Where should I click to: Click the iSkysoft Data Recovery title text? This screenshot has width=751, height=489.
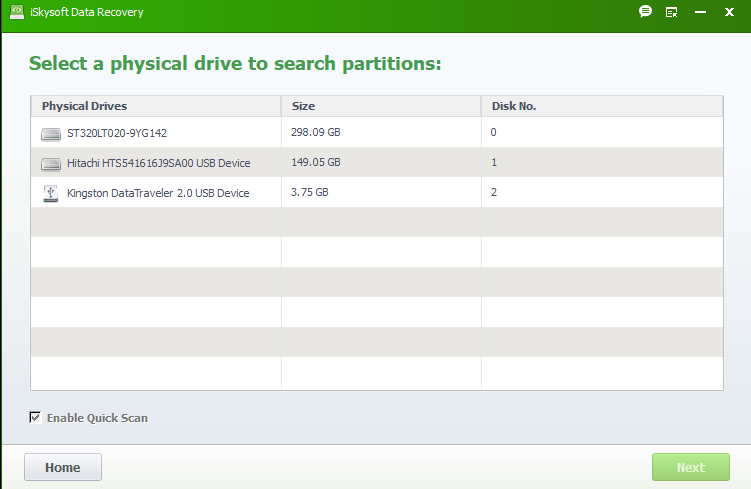tap(87, 12)
